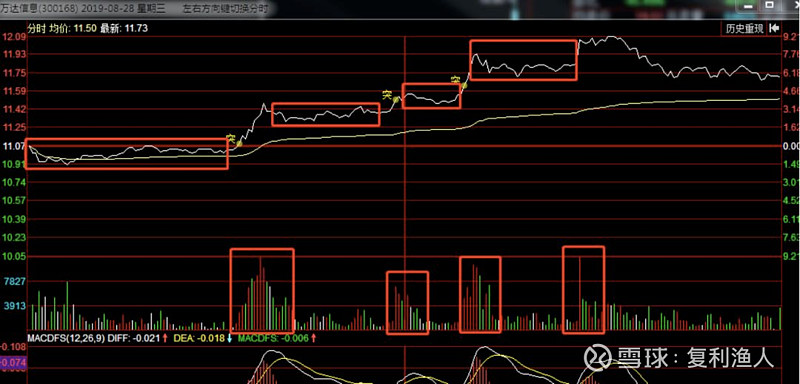Select the third 突 marker near 11.75
Viewport: 800px width, 384px height.
tap(456, 80)
